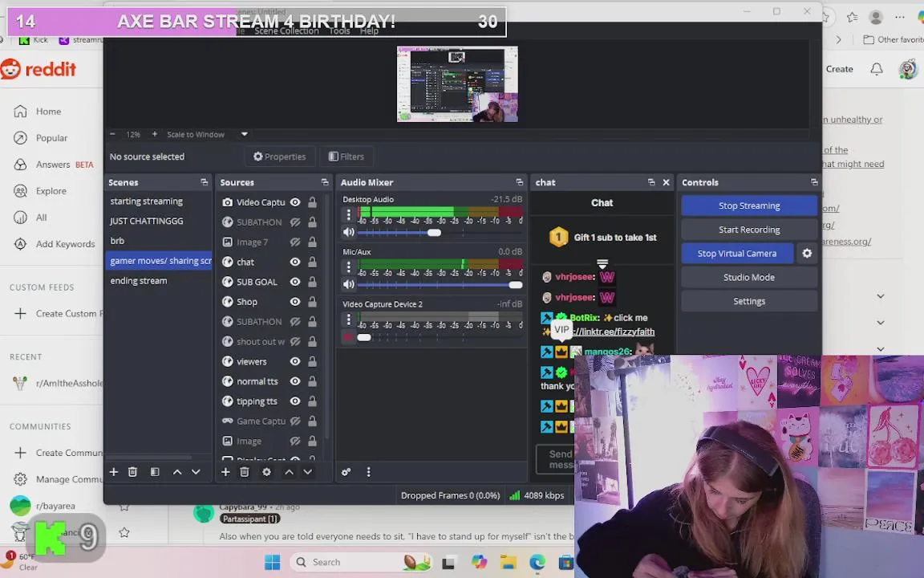Viewport: 924px width, 578px height.
Task: Delete source using the Sources trash icon
Action: click(245, 472)
